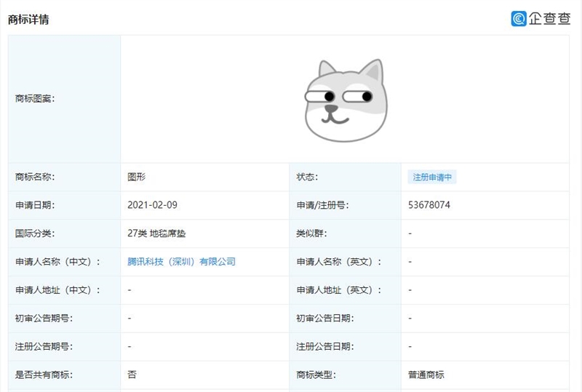Click the 商标图案： label
The image size is (582, 392).
(35, 99)
